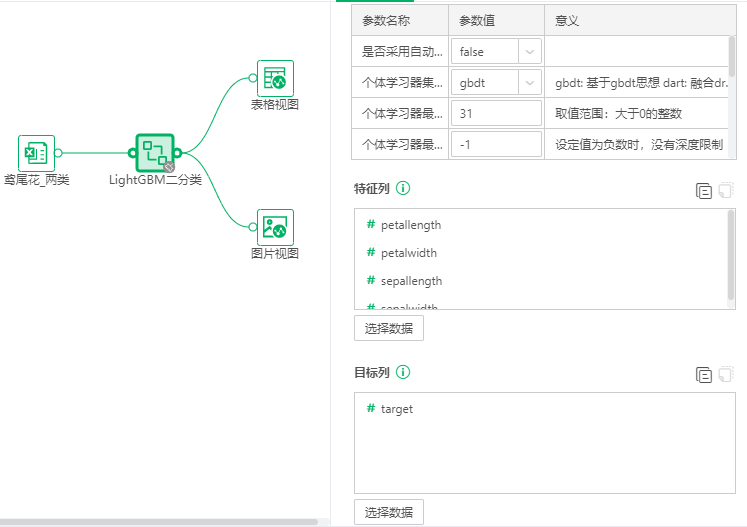Click info icon beside 目标列

click(x=403, y=372)
